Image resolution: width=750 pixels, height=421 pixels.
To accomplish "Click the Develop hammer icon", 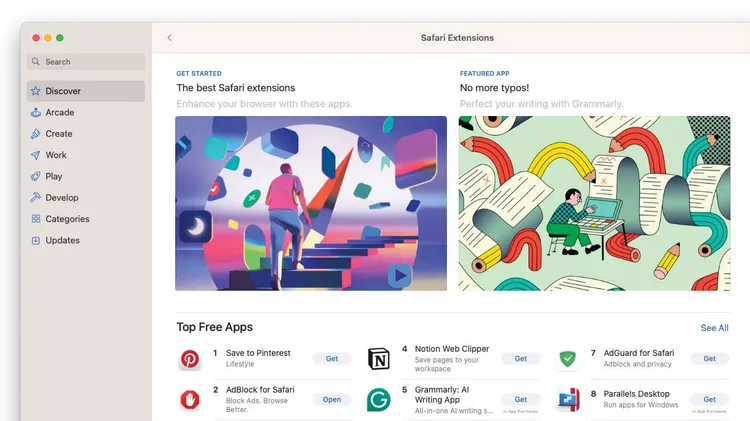I will [35, 198].
